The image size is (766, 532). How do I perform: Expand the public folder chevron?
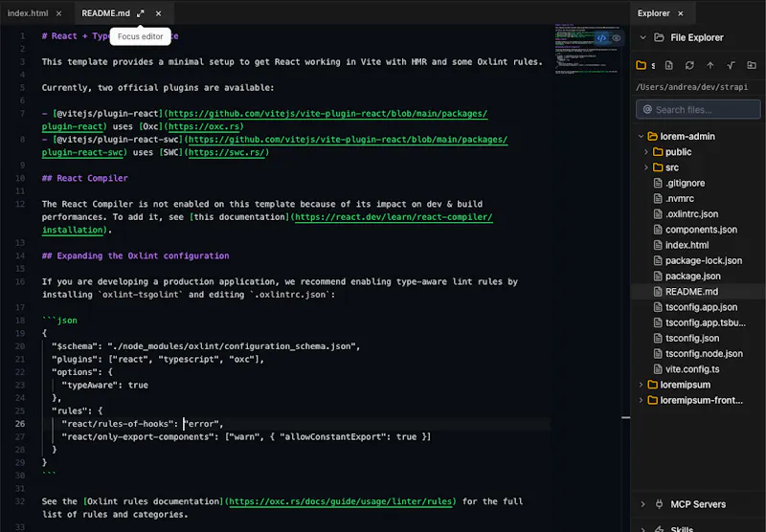pyautogui.click(x=645, y=152)
